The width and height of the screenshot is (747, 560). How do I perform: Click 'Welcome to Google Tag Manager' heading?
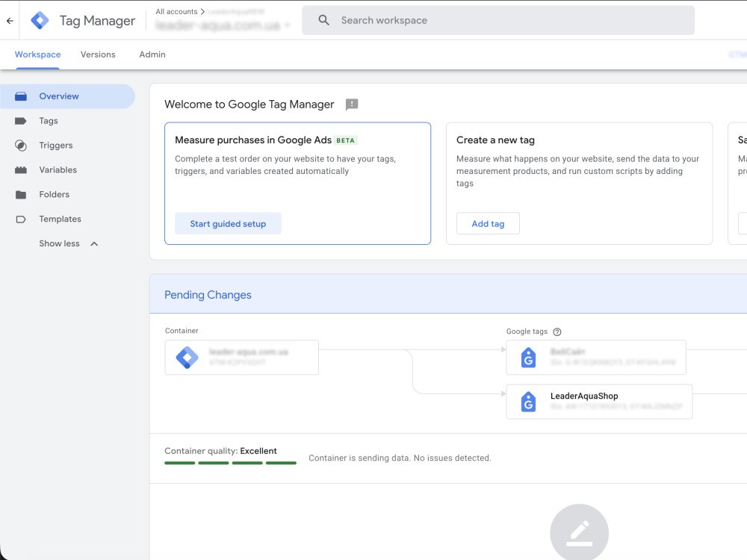click(249, 105)
